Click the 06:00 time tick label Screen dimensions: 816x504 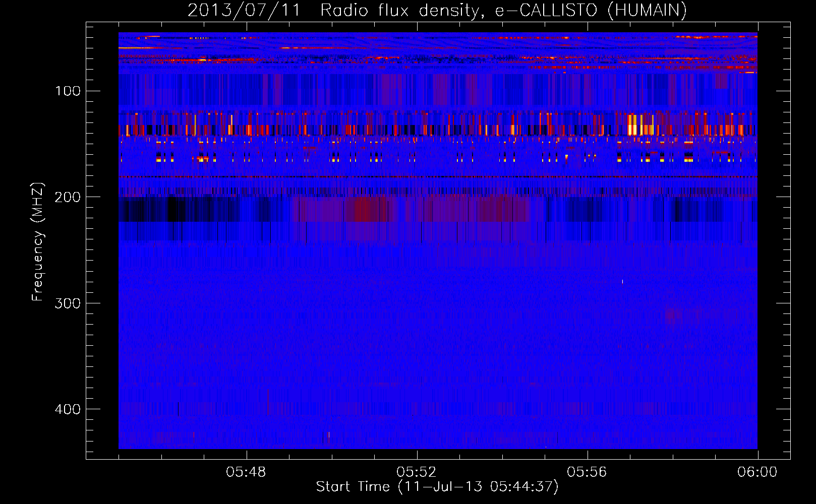point(757,472)
